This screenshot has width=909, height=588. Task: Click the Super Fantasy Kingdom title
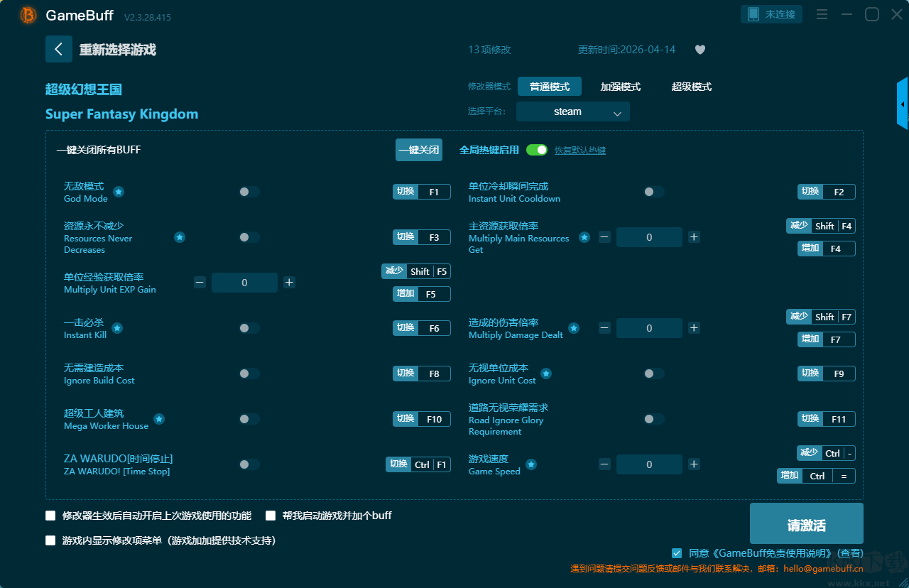[121, 114]
